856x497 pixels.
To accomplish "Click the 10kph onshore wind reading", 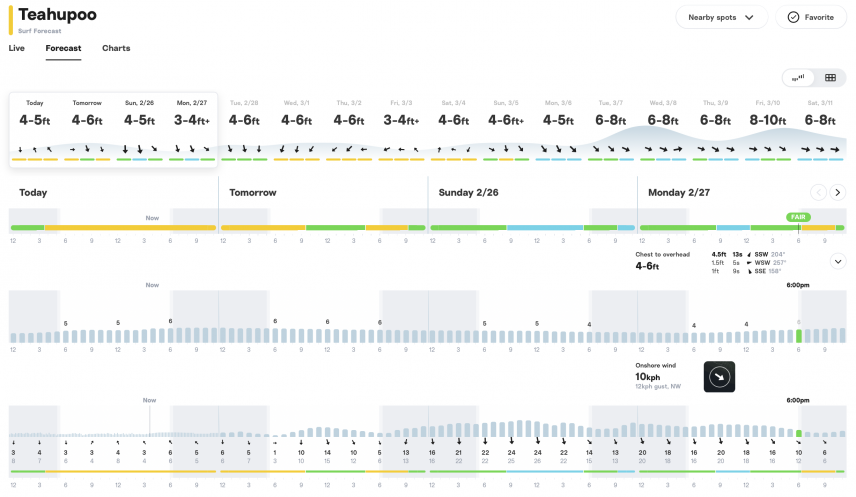I will 648,377.
